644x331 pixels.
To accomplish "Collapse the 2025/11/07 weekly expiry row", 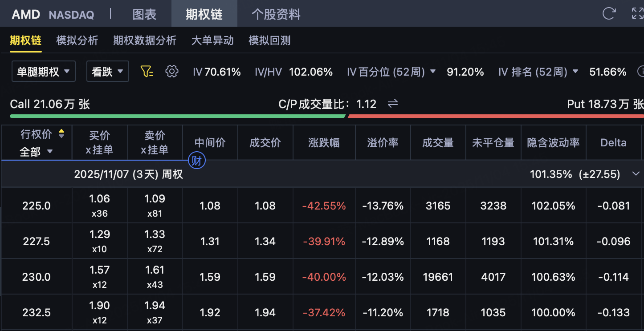I will pos(636,174).
